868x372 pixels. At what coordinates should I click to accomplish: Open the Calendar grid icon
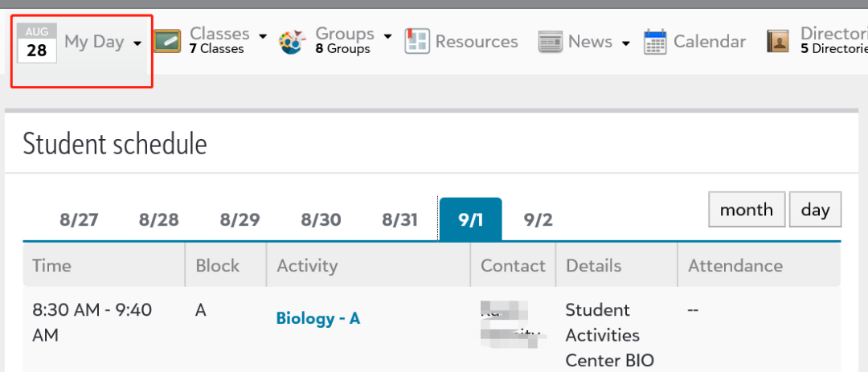tap(655, 42)
